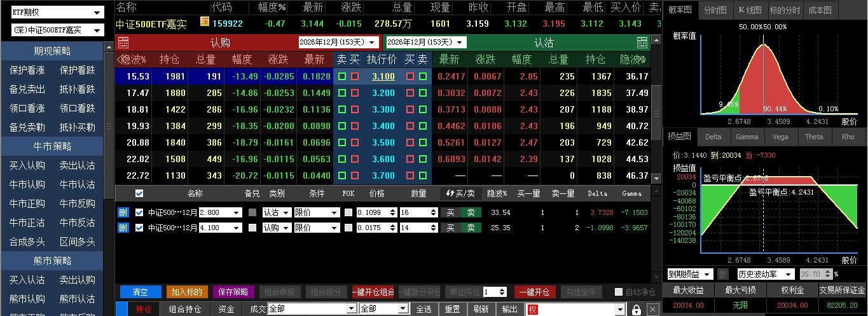868x316 pixels.
Task: Toggle 备兑 checkbox for the 4.100 row
Action: coord(252,227)
